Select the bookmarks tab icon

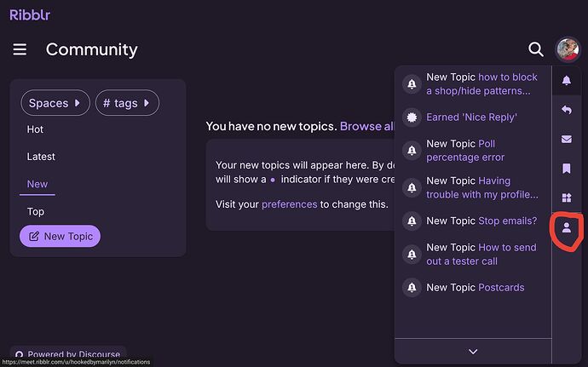pyautogui.click(x=567, y=169)
